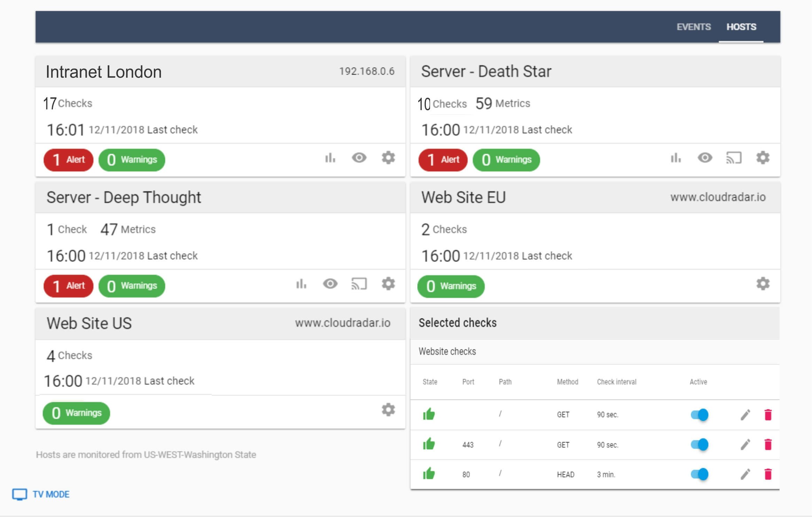This screenshot has height=517, width=812.
Task: Delete the HEAD port 80 check
Action: click(768, 474)
